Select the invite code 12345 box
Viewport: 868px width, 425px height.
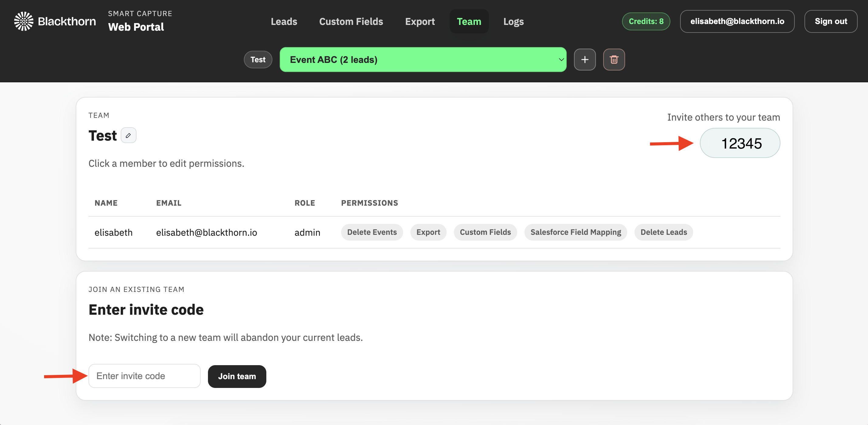click(740, 143)
